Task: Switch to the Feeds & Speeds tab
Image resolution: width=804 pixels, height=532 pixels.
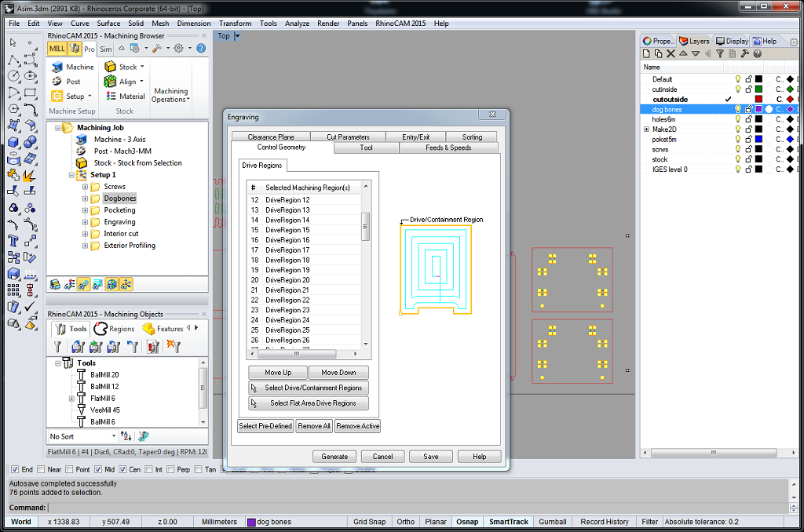Action: [x=448, y=148]
